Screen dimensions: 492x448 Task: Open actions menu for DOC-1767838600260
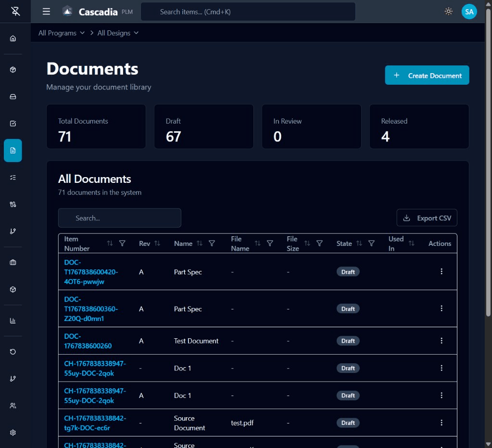click(442, 340)
